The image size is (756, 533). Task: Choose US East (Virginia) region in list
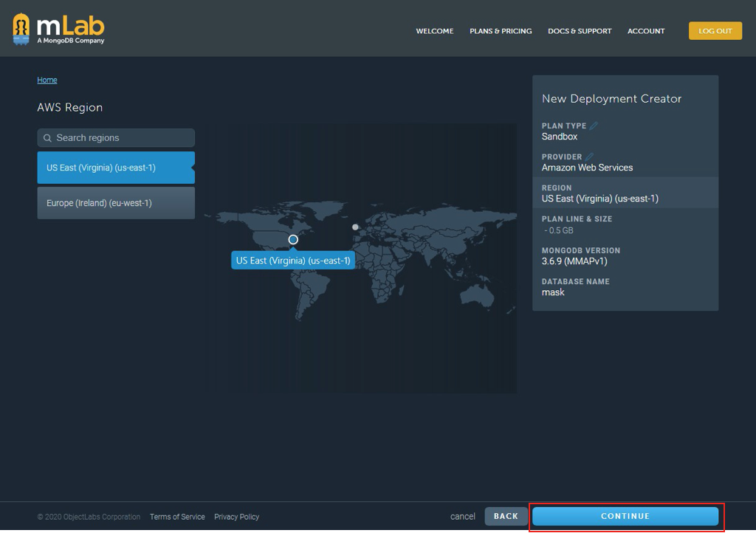(x=116, y=168)
